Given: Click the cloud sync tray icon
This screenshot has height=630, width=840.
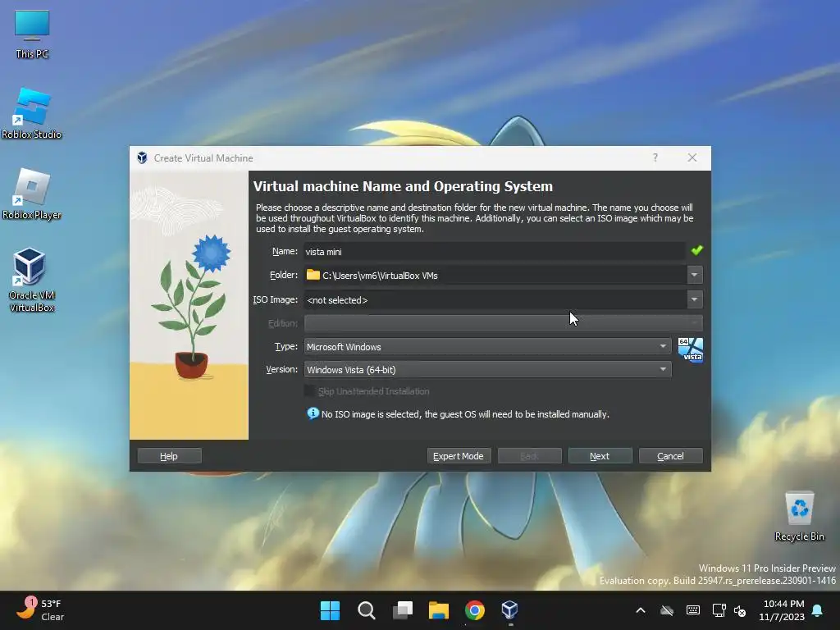Looking at the screenshot, I should tap(666, 610).
